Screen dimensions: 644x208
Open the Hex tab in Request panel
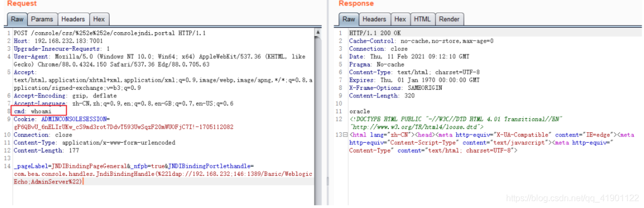pyautogui.click(x=99, y=19)
